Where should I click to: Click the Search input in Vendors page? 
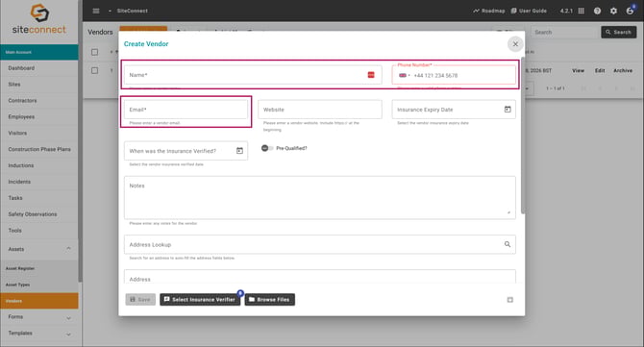pos(564,32)
